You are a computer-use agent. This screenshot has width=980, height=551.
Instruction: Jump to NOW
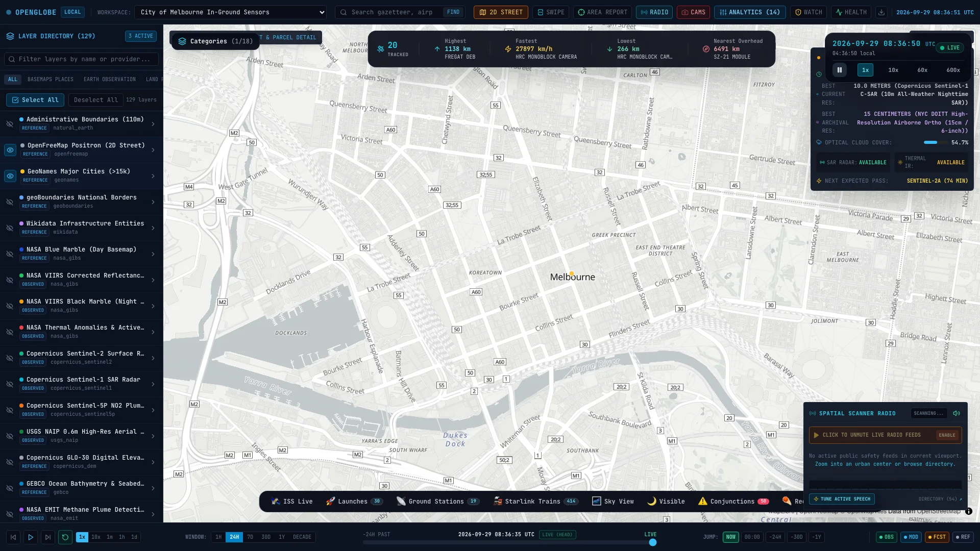(731, 537)
